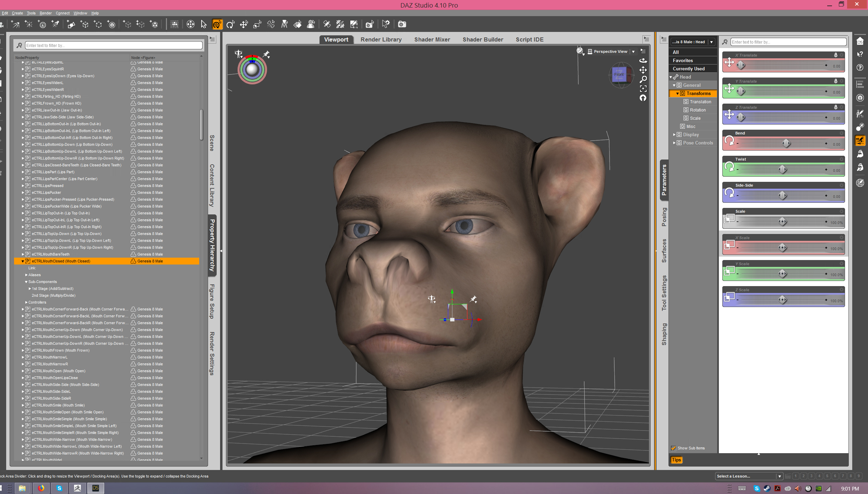The height and width of the screenshot is (494, 868).
Task: Select the Translate tool in toolbar
Action: (x=244, y=24)
